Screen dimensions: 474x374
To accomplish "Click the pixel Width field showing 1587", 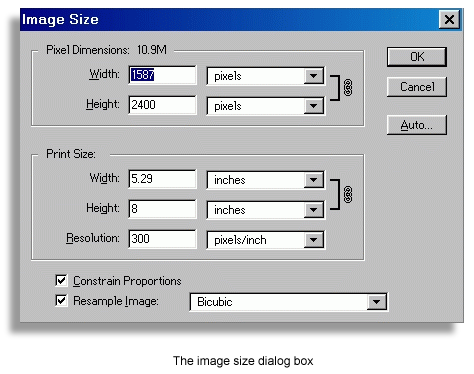I will [x=162, y=75].
